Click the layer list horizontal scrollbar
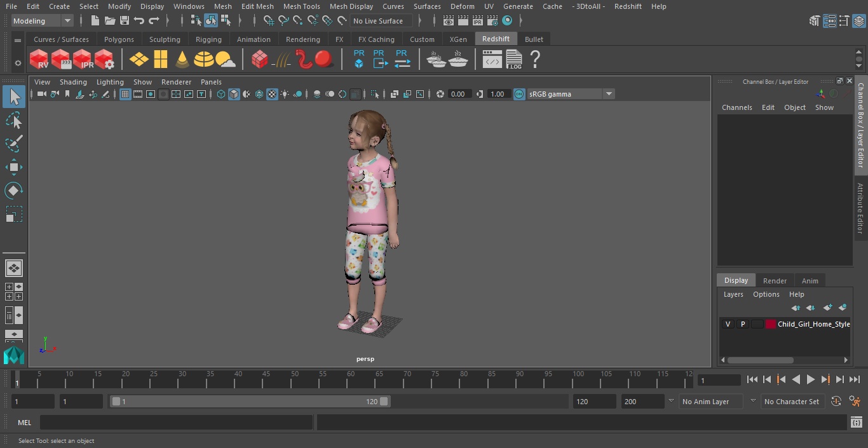This screenshot has height=448, width=868. pyautogui.click(x=759, y=360)
